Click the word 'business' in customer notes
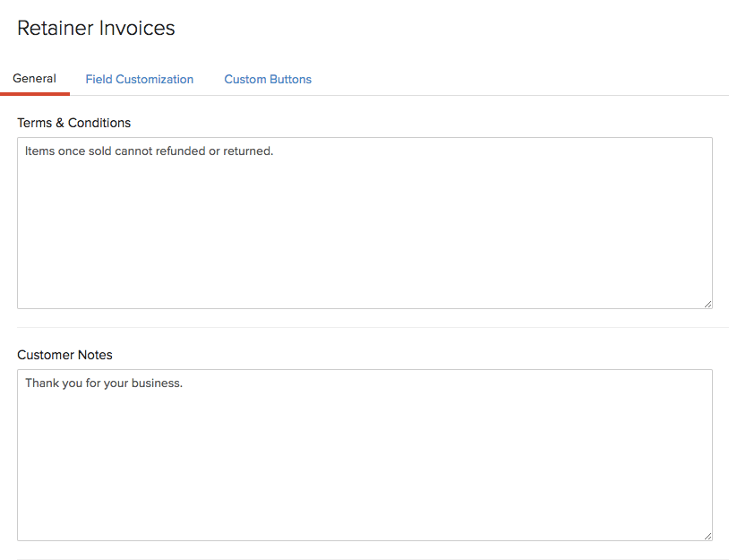Viewport: 729px width, 560px height. tap(155, 383)
